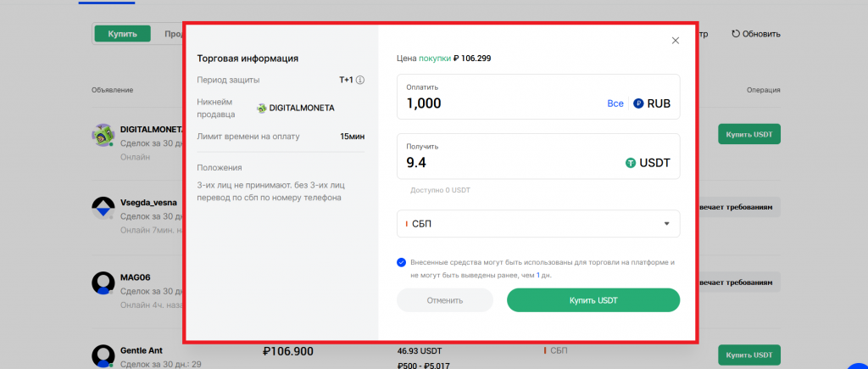
Task: Close the trade dialog with the X
Action: [675, 41]
